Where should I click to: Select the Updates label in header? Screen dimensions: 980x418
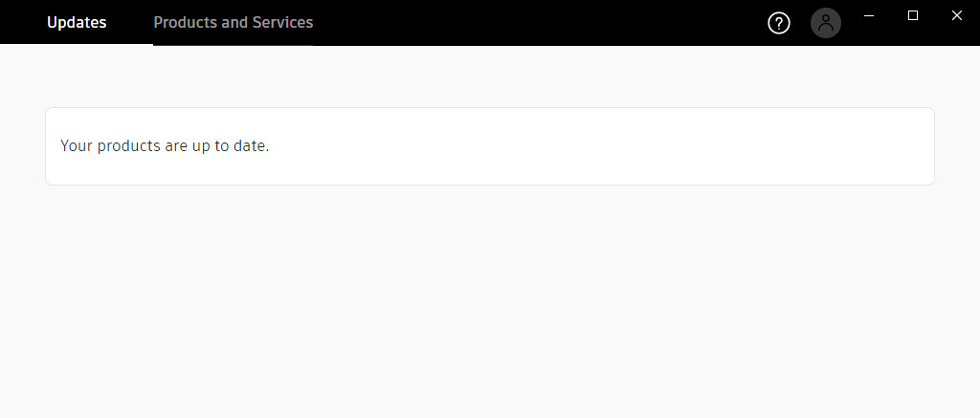point(77,23)
